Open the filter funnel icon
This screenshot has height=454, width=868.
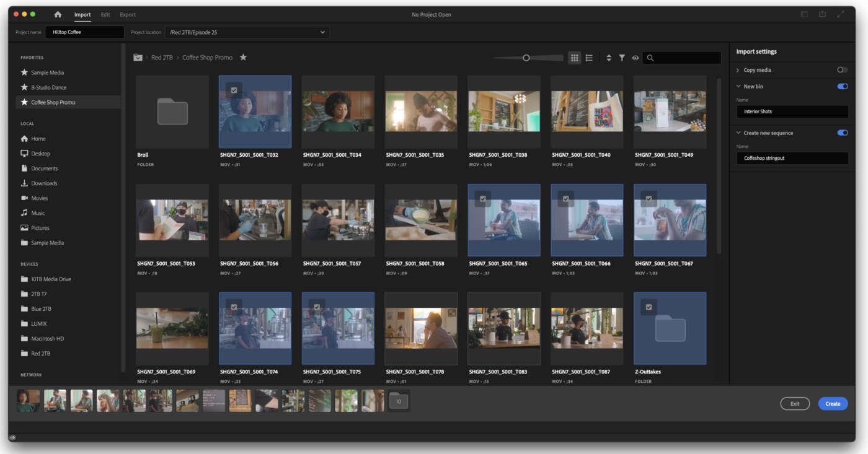[x=622, y=58]
